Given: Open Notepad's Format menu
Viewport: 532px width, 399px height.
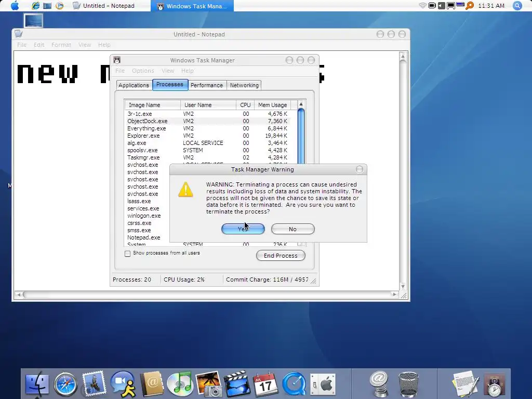Looking at the screenshot, I should coord(61,45).
